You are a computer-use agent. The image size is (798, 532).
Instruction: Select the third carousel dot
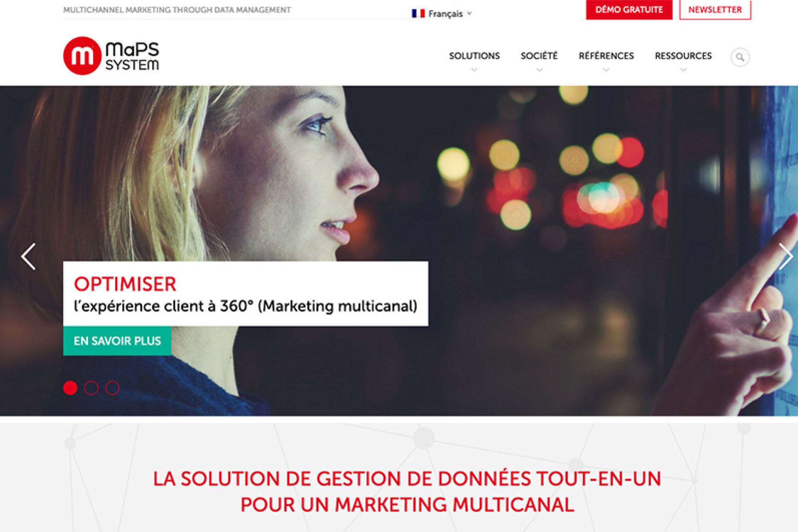(112, 388)
